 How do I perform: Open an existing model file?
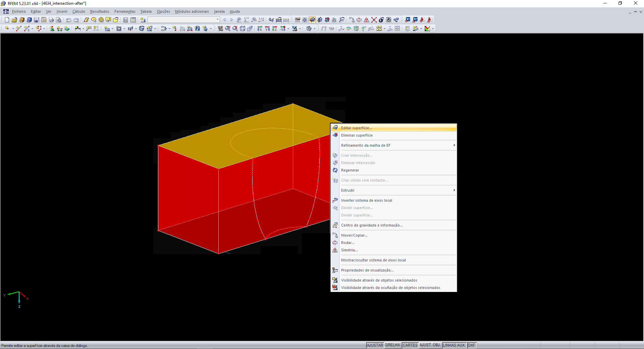pyautogui.click(x=14, y=20)
